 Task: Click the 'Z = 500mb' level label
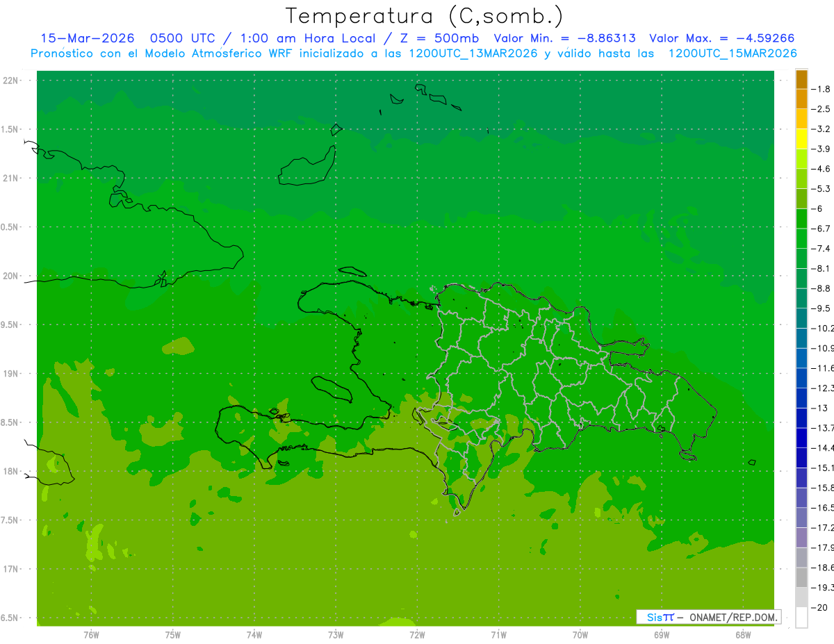click(436, 38)
